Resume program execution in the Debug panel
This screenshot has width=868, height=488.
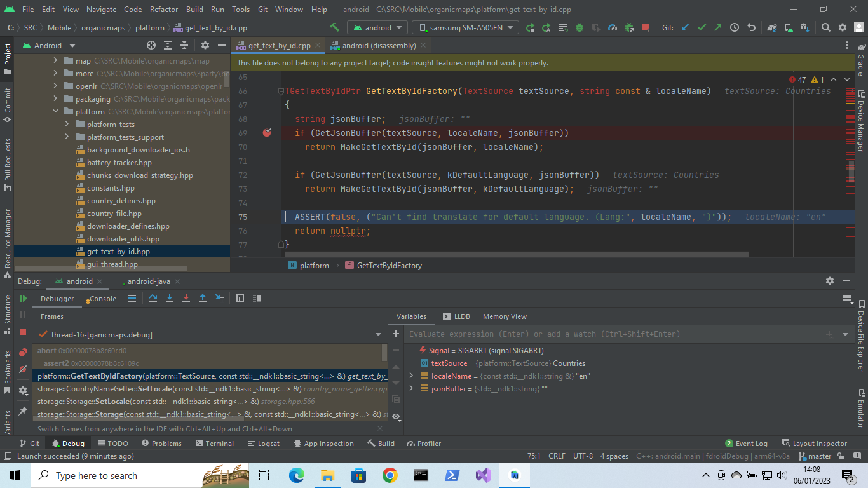pos(24,297)
